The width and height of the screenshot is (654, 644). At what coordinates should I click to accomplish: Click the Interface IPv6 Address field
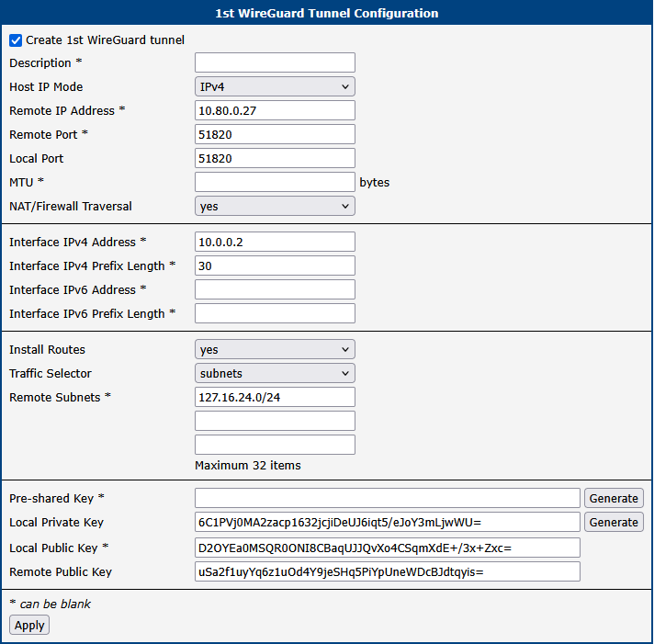275,289
